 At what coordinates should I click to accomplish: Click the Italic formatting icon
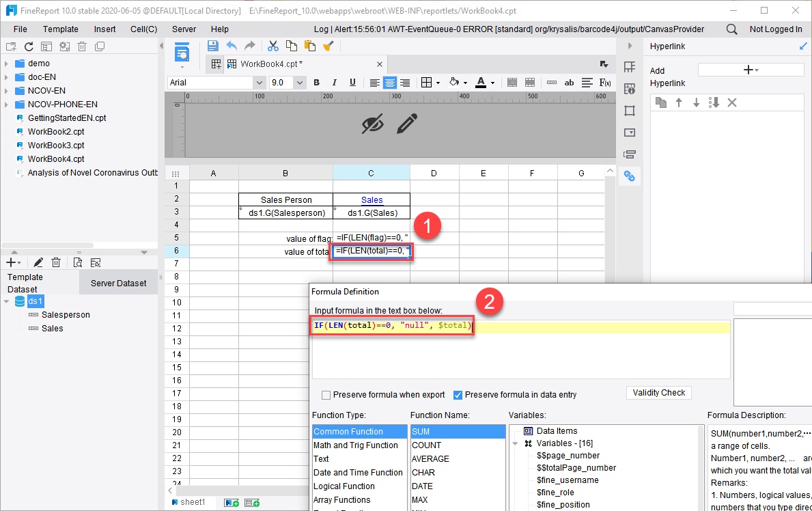coord(334,82)
